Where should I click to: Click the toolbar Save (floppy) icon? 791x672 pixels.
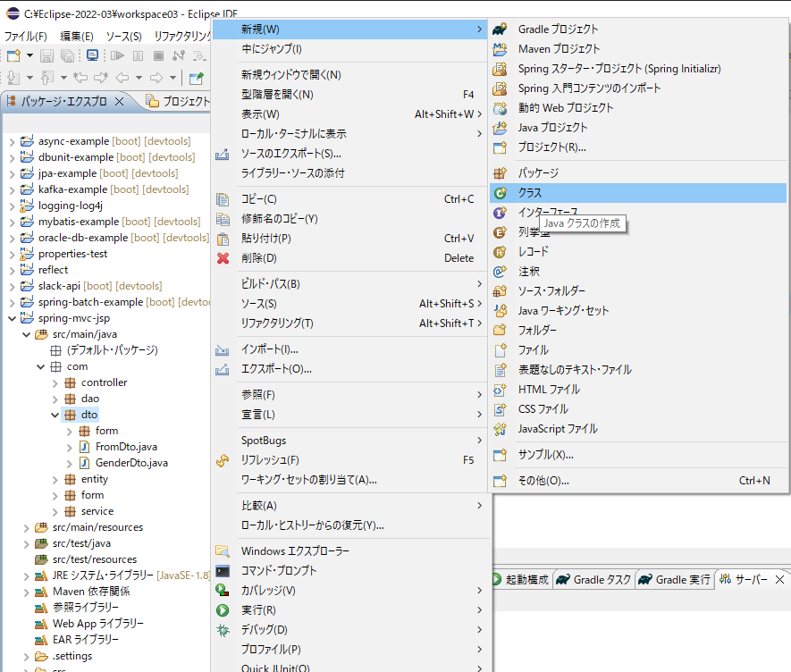pos(46,55)
